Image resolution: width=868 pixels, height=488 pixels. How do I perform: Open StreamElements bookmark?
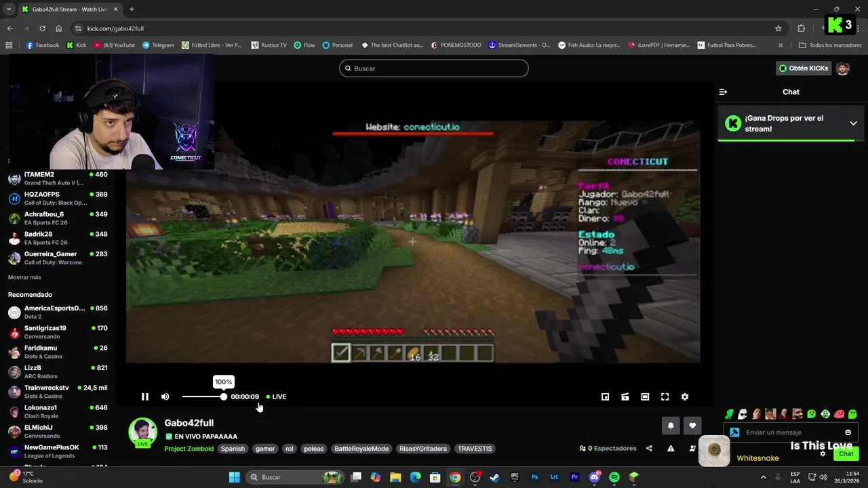[x=519, y=45]
